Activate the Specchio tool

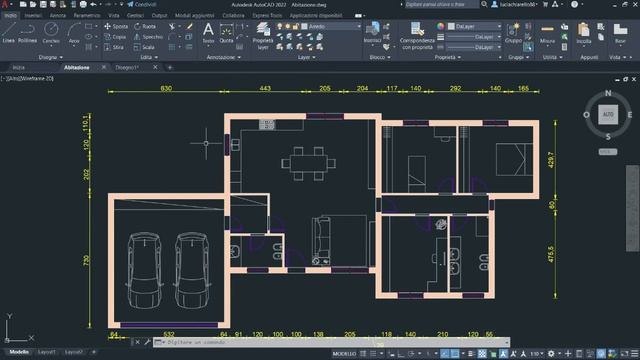148,37
